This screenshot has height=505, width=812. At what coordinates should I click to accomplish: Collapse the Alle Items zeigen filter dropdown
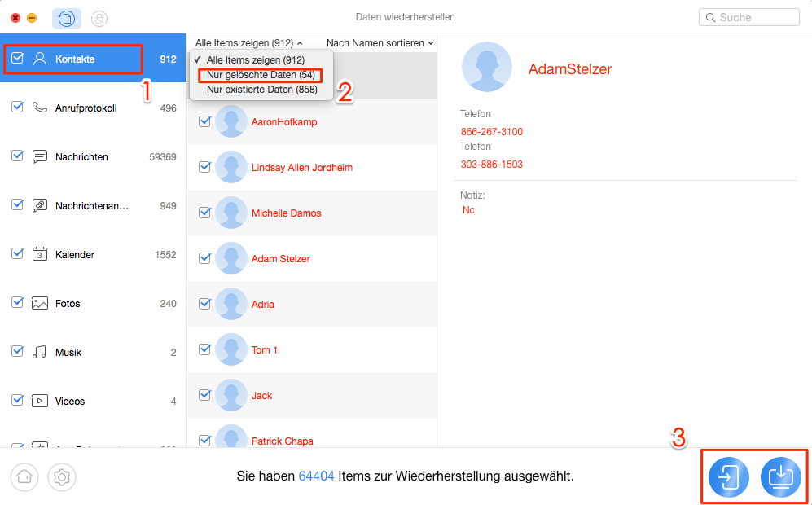[x=248, y=42]
